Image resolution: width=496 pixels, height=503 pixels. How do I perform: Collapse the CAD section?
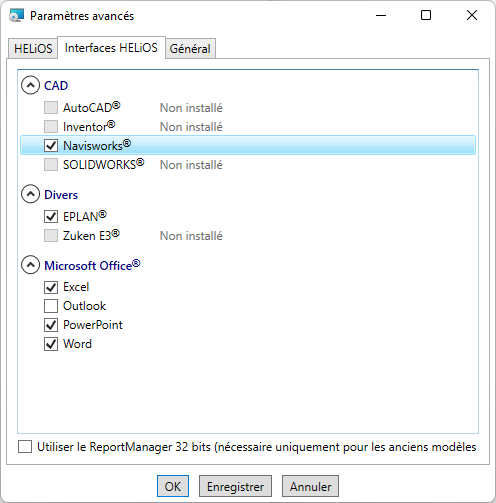30,85
